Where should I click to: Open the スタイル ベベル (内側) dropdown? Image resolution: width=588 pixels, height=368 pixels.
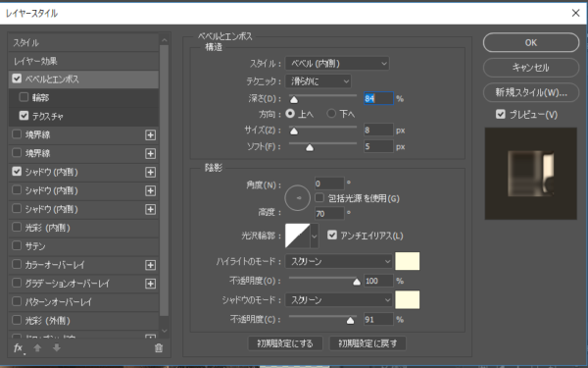(337, 64)
